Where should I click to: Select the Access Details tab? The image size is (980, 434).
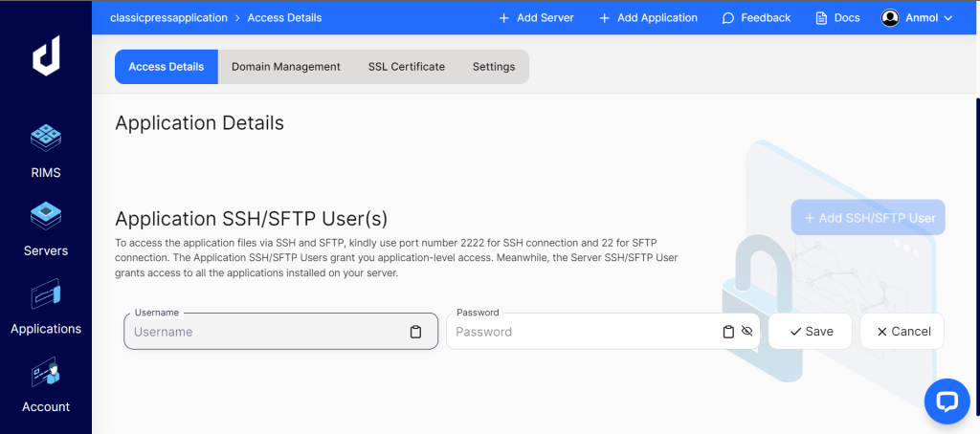[167, 67]
